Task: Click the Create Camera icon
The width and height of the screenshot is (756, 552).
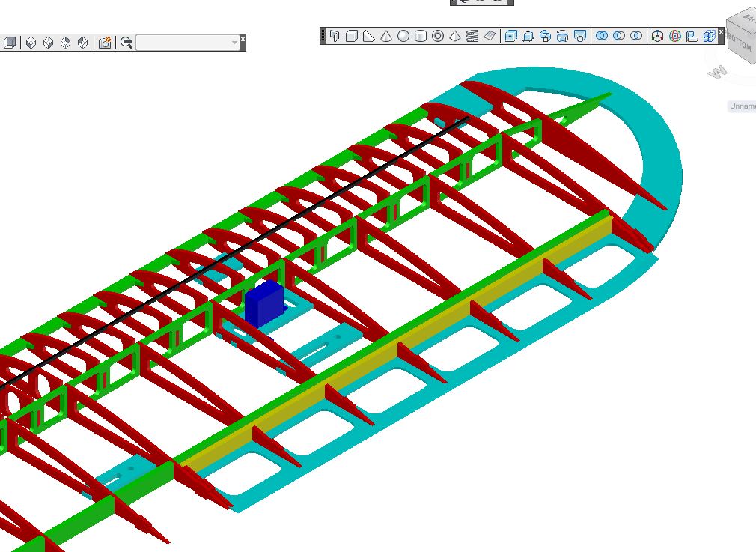Action: point(105,43)
